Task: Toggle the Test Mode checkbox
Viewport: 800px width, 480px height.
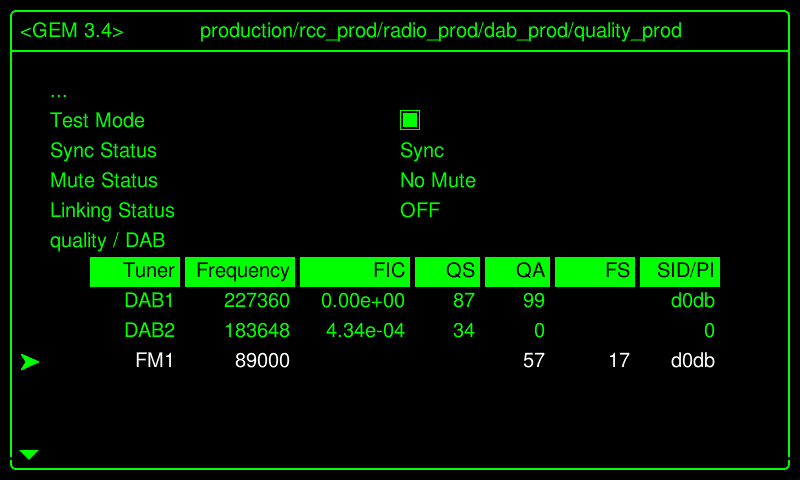Action: [x=410, y=121]
